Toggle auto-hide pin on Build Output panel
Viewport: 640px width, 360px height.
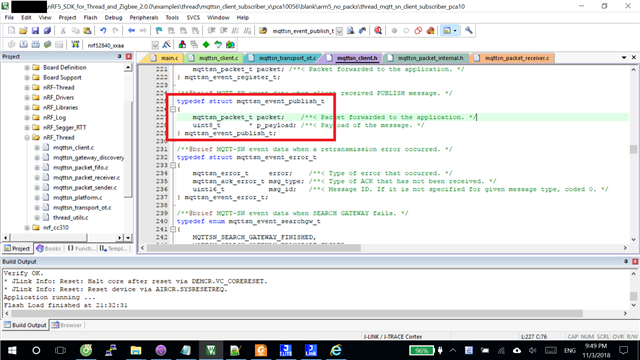[626, 261]
